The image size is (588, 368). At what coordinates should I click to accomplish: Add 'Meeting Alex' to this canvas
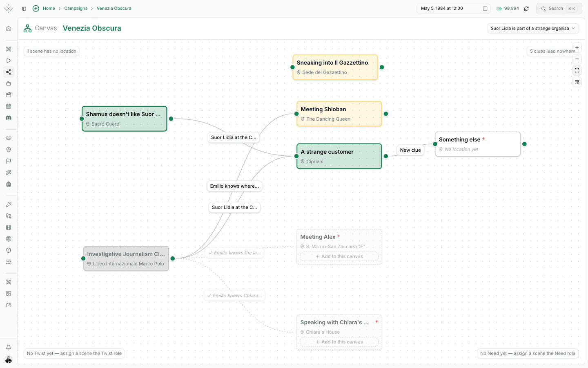coord(339,256)
